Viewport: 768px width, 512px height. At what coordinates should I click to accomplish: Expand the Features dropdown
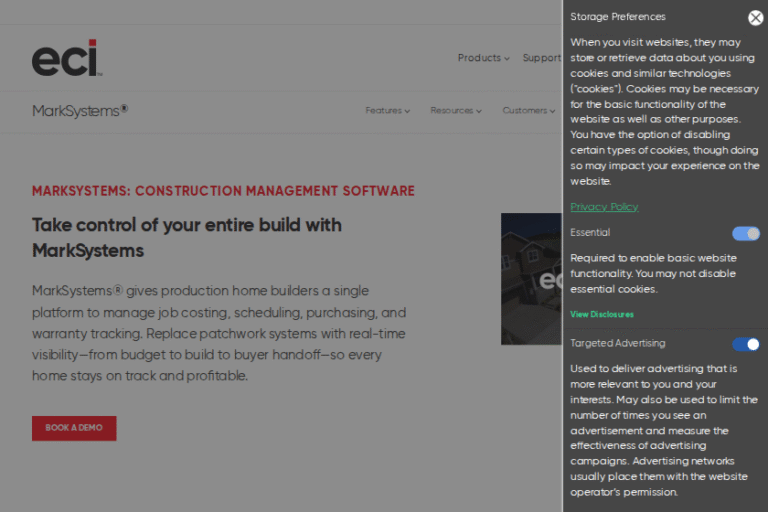coord(387,111)
